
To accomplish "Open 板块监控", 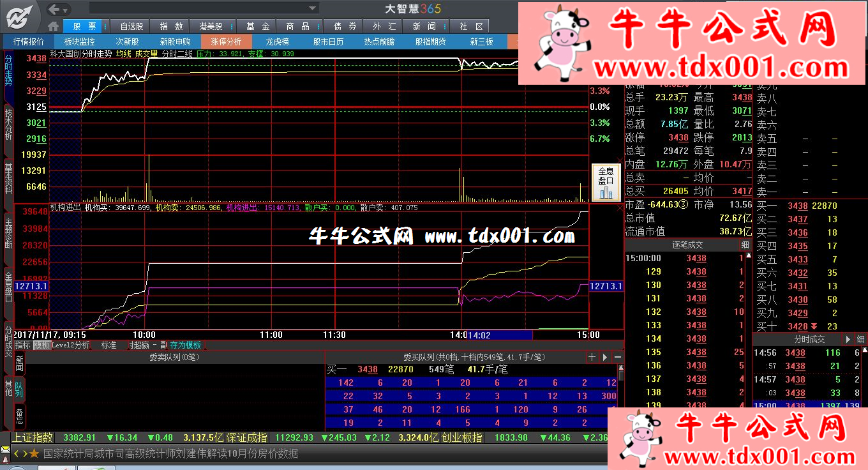I will [79, 42].
